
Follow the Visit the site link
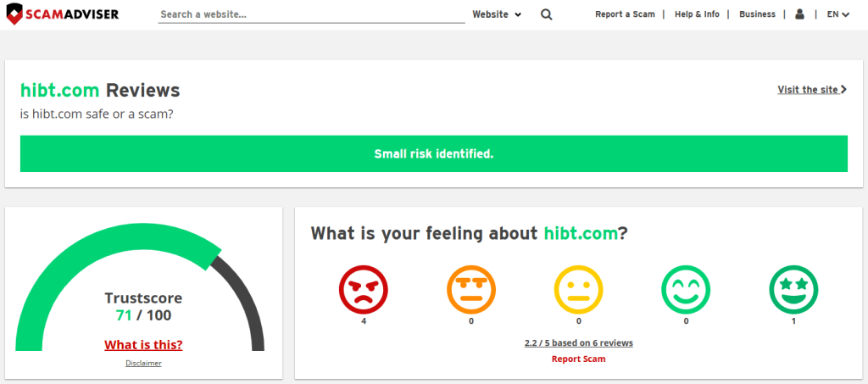pyautogui.click(x=812, y=89)
